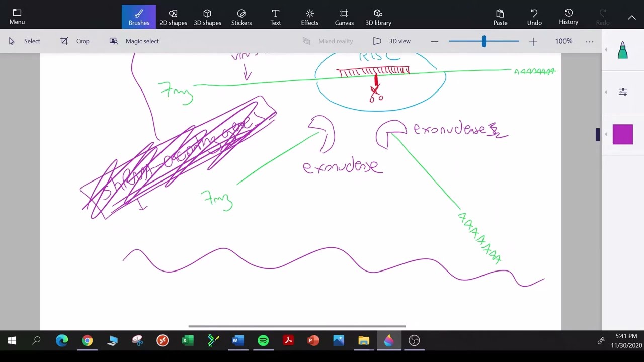This screenshot has width=644, height=362.
Task: Open the green DNA app in the taskbar
Action: tap(213, 341)
